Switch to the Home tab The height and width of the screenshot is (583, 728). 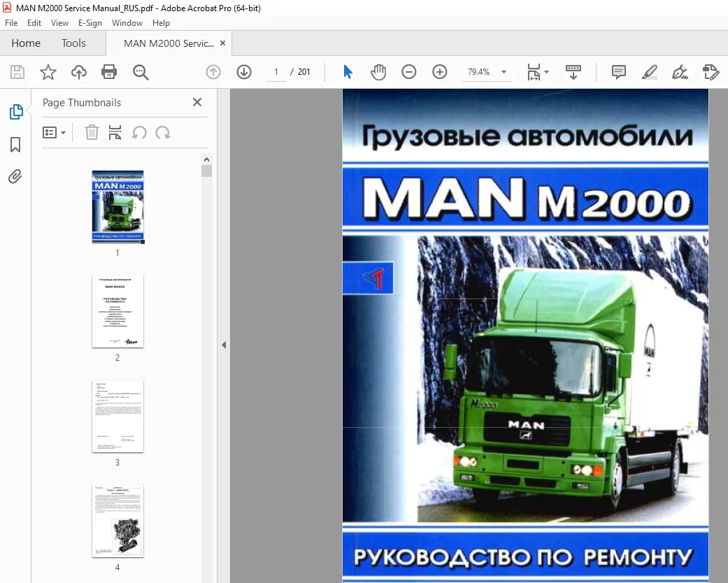[26, 43]
